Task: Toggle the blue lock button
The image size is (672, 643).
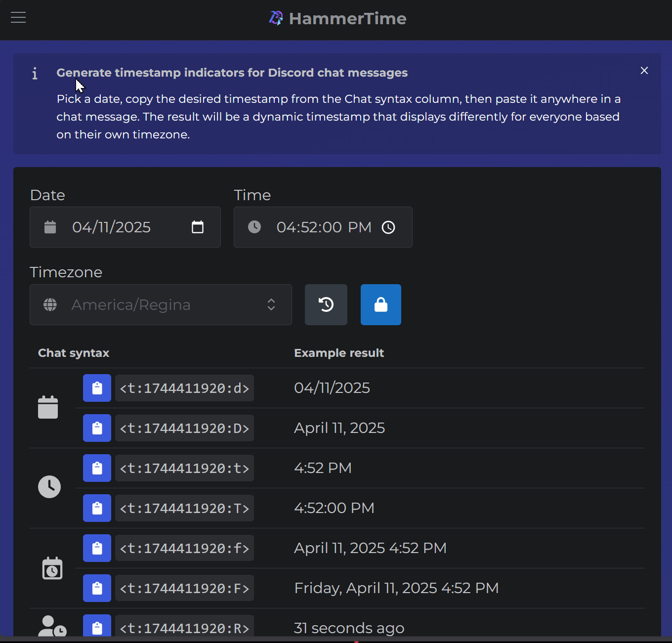Action: 381,305
